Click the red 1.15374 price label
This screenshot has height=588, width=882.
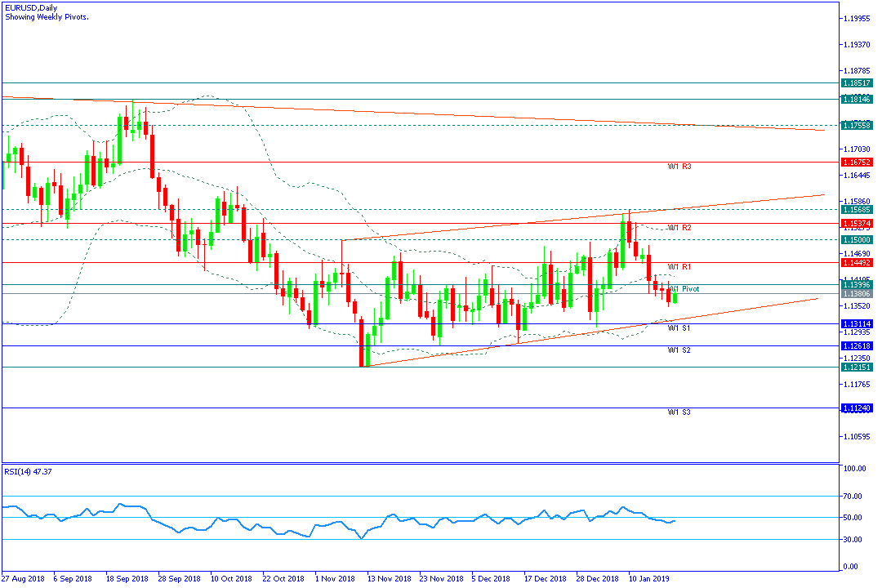click(x=857, y=224)
